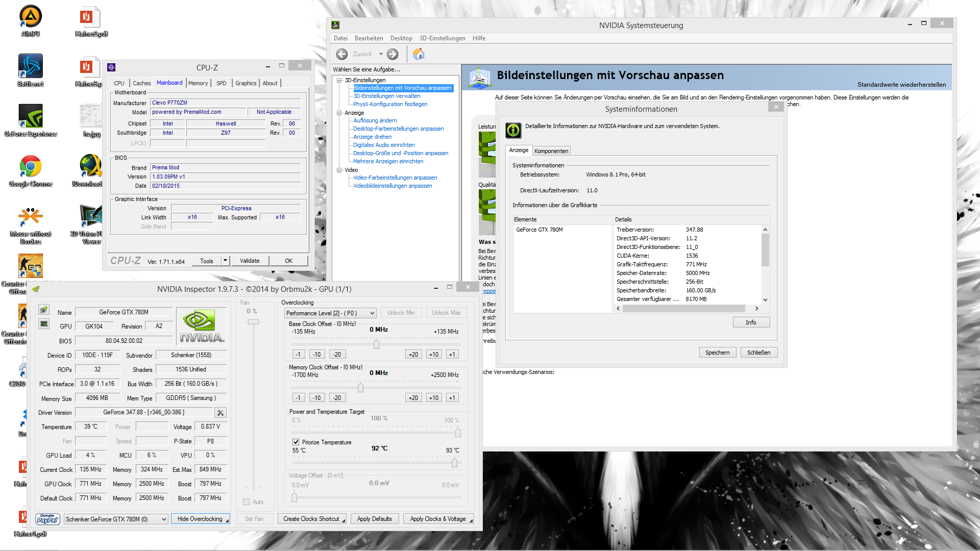Screen dimensions: 980x551
Task: Click the NVIDIA Inspector title bar icon
Action: (x=36, y=289)
